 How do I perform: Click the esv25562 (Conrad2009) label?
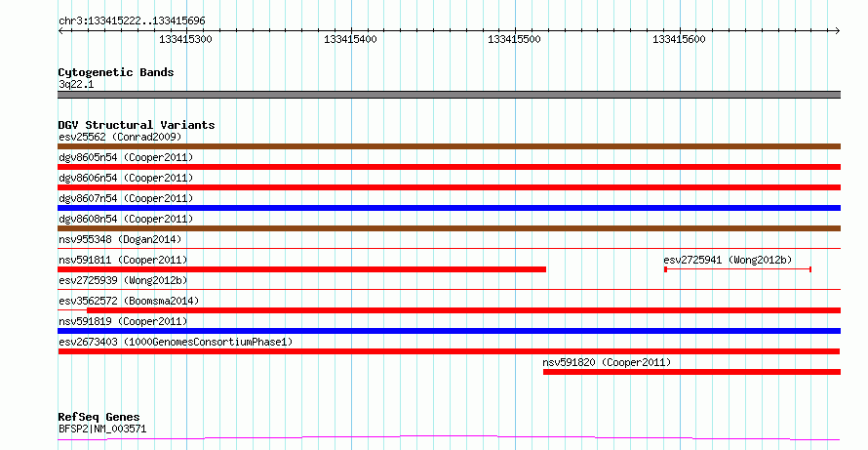[120, 137]
